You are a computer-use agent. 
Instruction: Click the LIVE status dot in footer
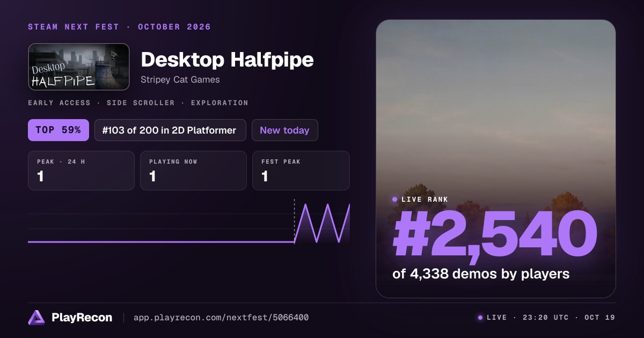tap(480, 318)
